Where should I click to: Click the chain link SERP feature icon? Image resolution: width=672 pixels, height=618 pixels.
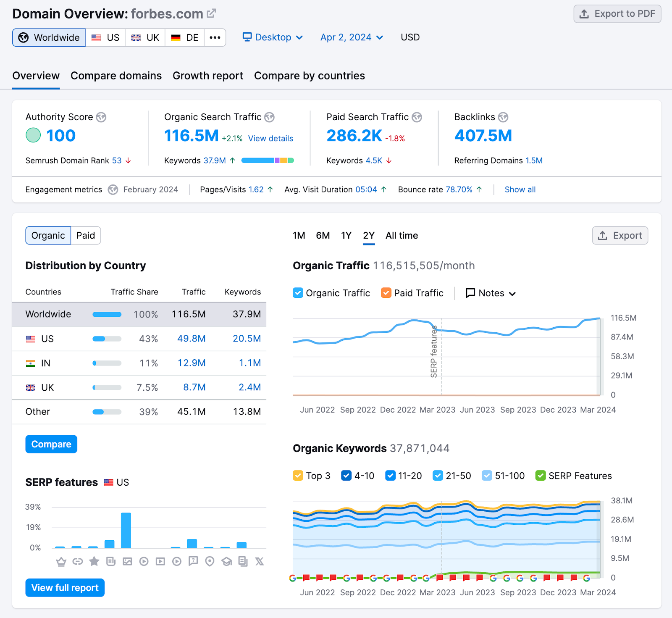[78, 561]
